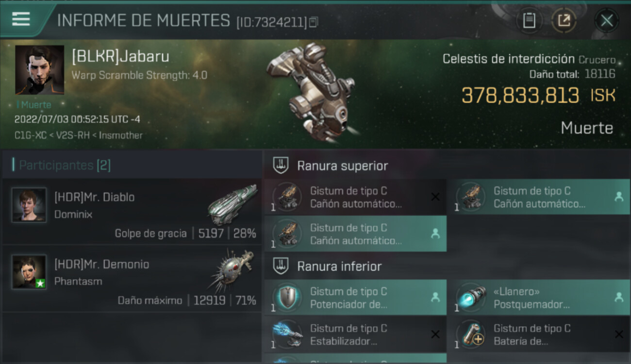Image resolution: width=631 pixels, height=364 pixels.
Task: Select the Gistum Estabilizador module
Action: click(355, 334)
